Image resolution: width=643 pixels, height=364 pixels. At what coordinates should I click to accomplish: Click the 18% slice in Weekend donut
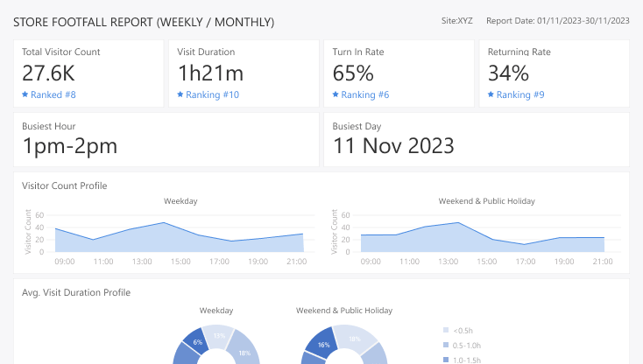tap(355, 339)
